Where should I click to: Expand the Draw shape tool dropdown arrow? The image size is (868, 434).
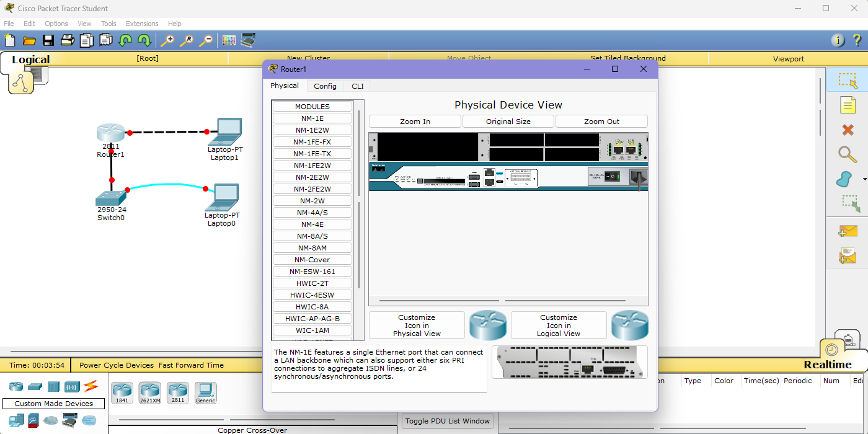point(864,180)
